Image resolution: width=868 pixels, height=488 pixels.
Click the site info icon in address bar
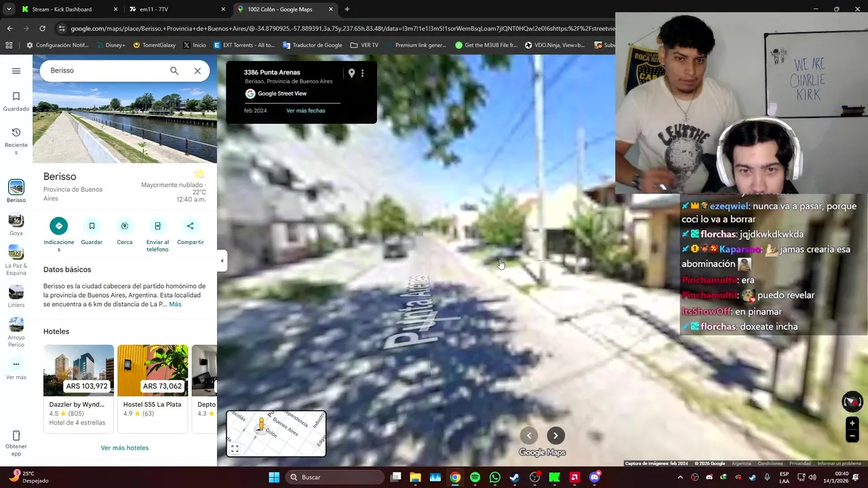[62, 28]
